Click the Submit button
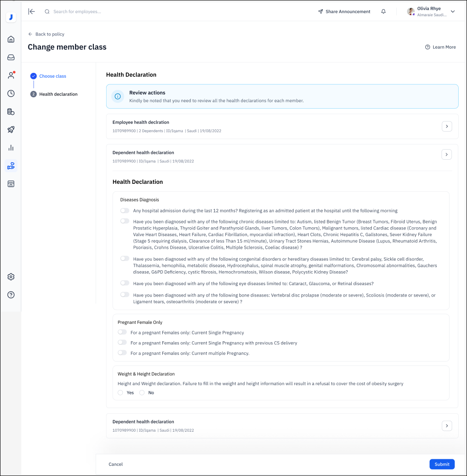 442,464
